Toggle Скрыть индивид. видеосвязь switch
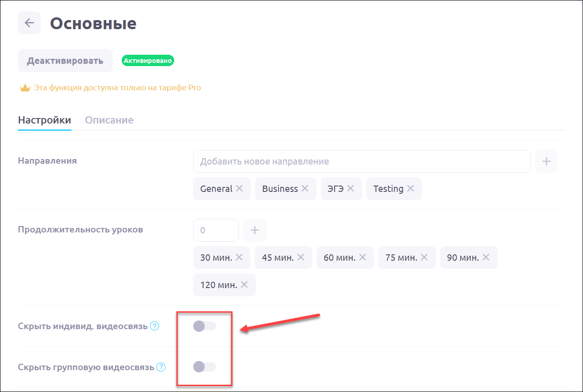Screen dimensions: 583x392 (204, 326)
